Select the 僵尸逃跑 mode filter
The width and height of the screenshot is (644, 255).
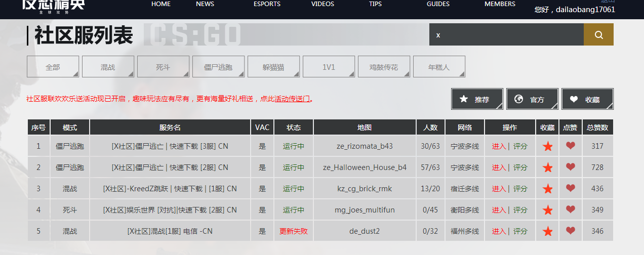click(x=218, y=67)
